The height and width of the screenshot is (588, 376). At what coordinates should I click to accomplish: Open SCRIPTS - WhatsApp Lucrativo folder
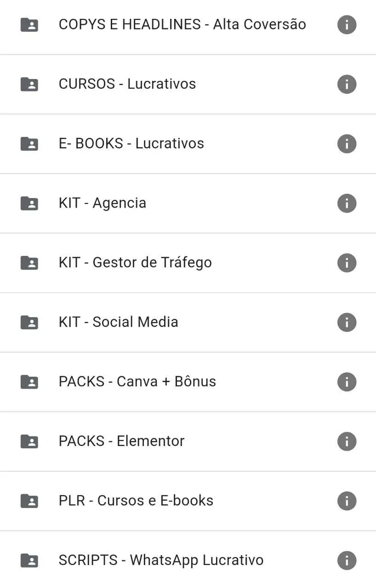coord(188,560)
